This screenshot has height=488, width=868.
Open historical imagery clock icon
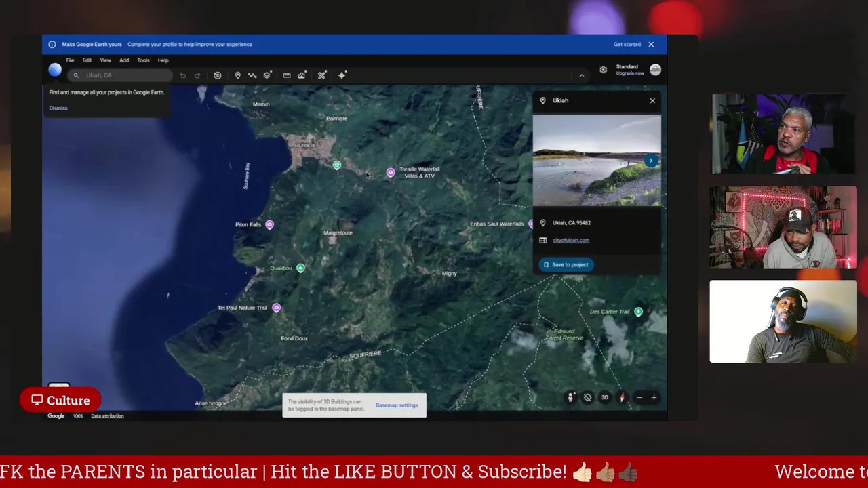[217, 75]
